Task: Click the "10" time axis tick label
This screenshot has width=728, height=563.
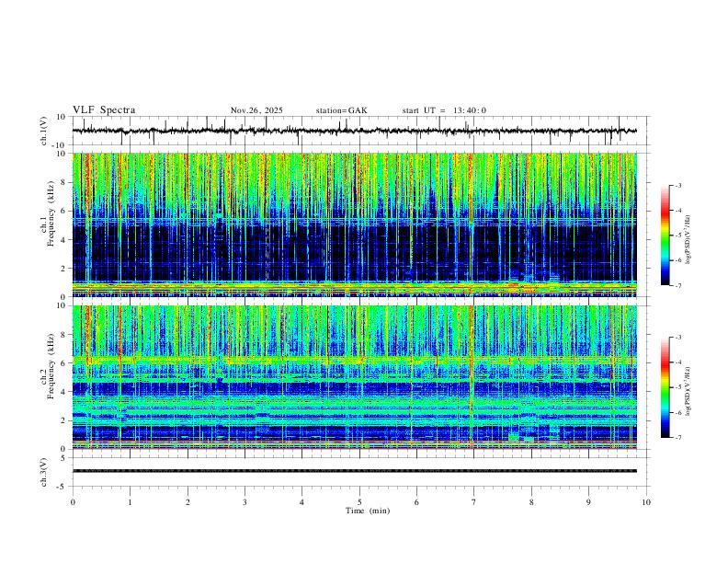Action: click(x=646, y=502)
